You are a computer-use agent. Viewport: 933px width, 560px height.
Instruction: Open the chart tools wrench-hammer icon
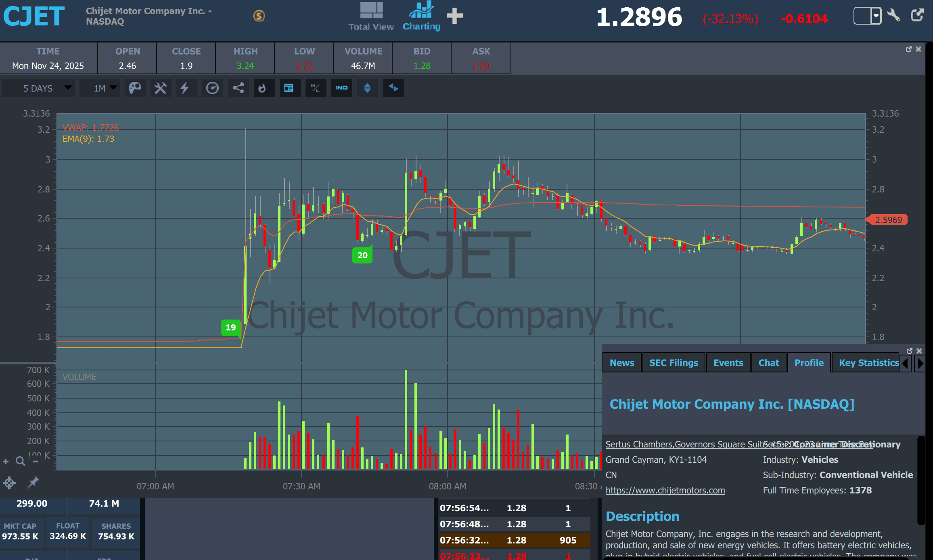(x=160, y=88)
